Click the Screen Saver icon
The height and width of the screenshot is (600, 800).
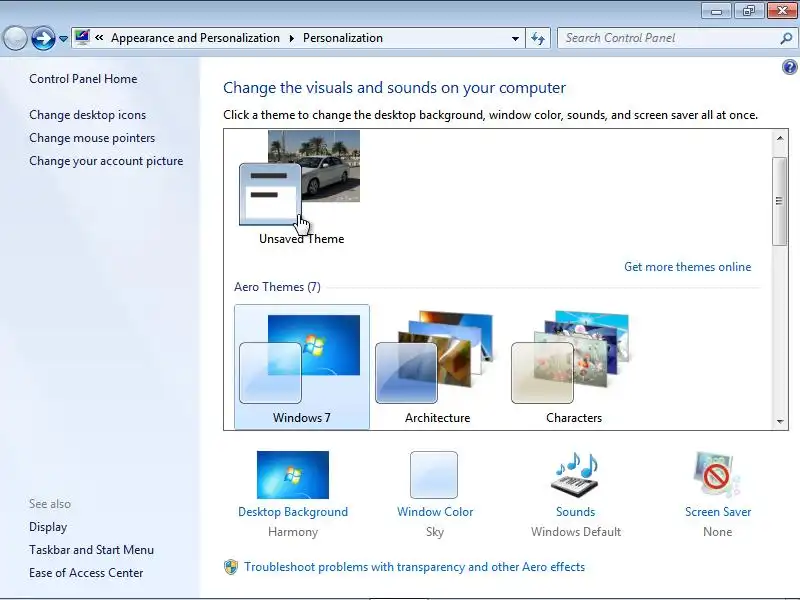[x=717, y=475]
